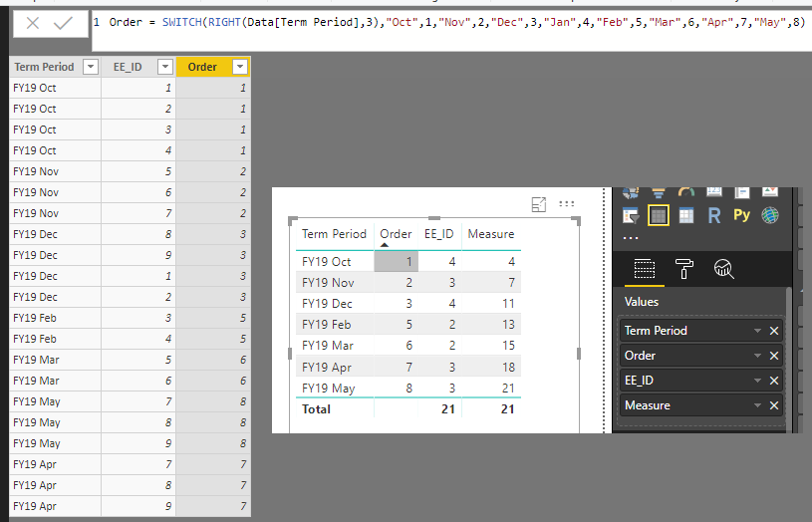Select FY19 Feb row in table visual

point(408,325)
